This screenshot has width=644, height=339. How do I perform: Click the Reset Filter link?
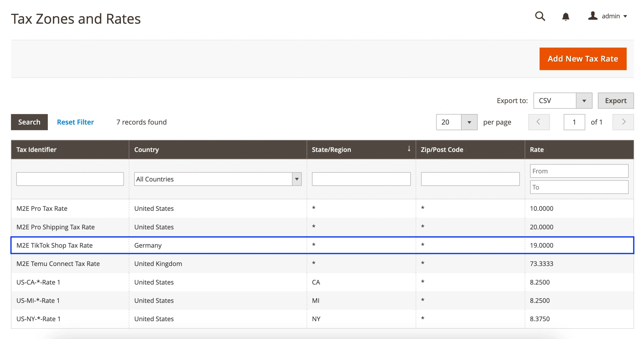(x=75, y=122)
